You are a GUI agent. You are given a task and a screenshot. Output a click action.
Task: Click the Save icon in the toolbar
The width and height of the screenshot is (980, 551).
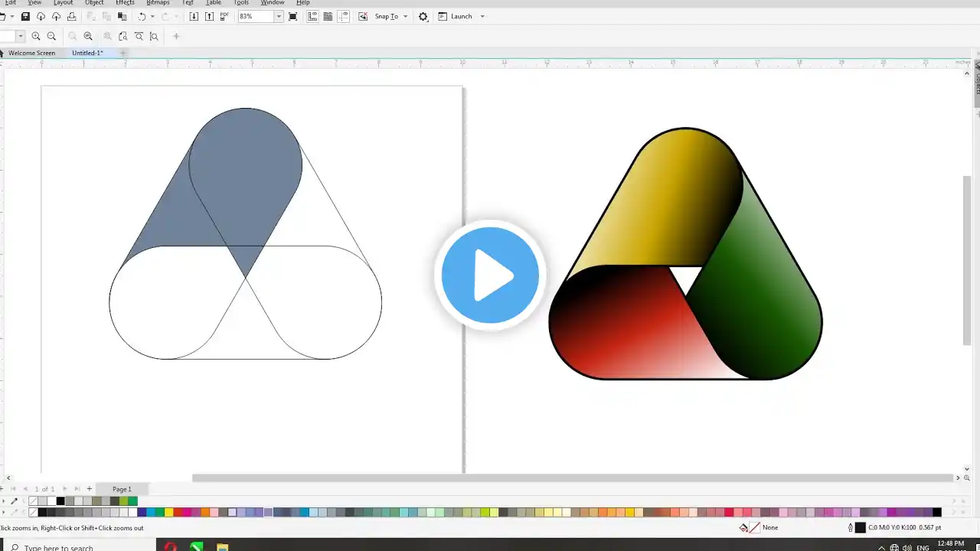point(25,16)
